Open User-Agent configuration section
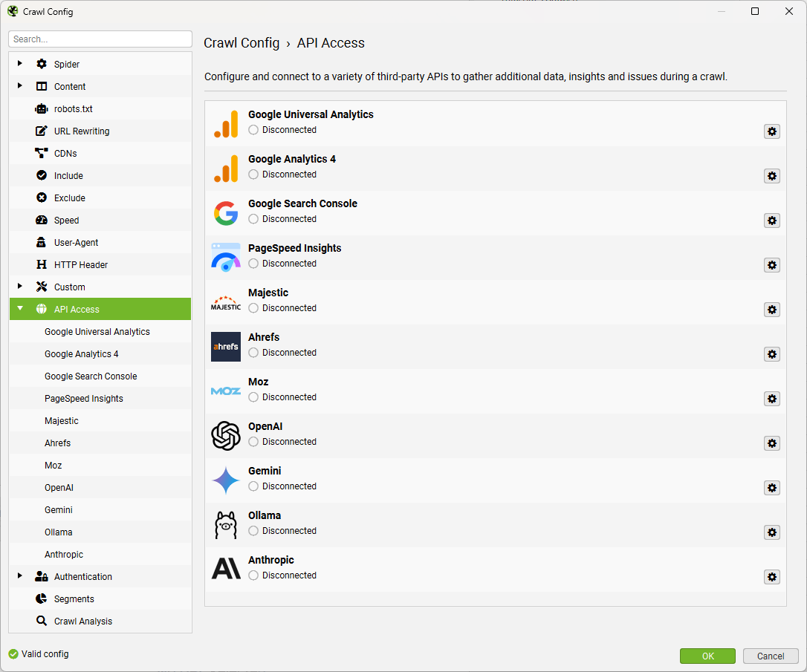The width and height of the screenshot is (807, 672). coord(100,243)
